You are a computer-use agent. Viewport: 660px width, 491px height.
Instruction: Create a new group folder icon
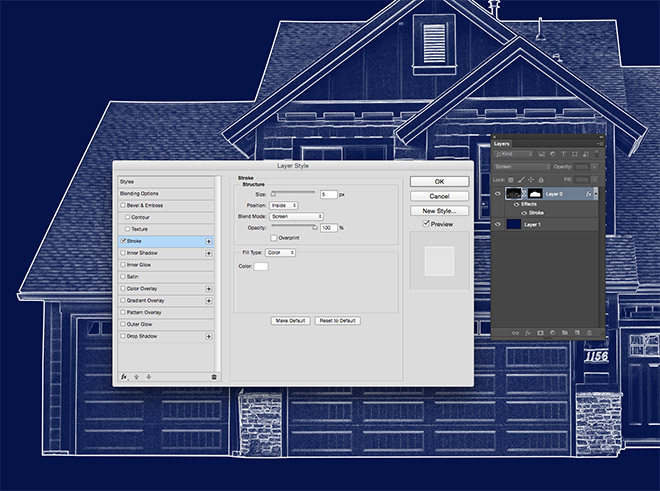(x=564, y=331)
